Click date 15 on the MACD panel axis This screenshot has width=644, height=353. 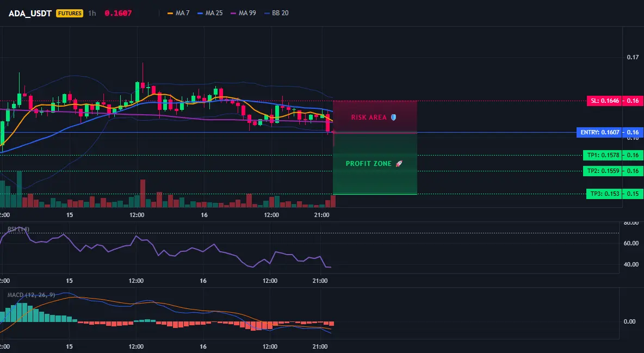coord(69,346)
